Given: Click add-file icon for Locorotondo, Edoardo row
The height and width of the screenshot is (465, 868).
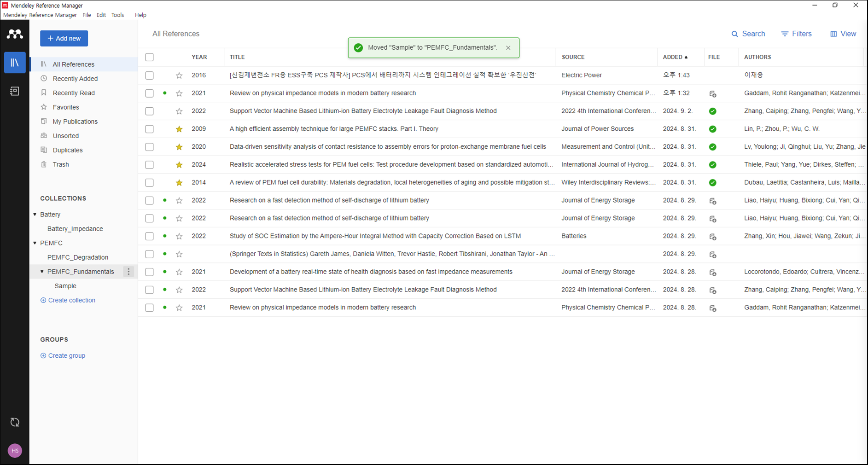Looking at the screenshot, I should [712, 273].
